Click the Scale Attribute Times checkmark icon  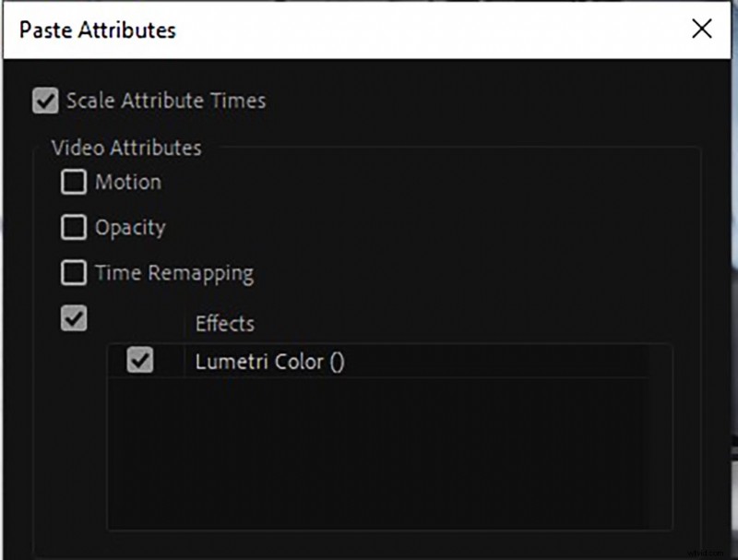tap(46, 101)
